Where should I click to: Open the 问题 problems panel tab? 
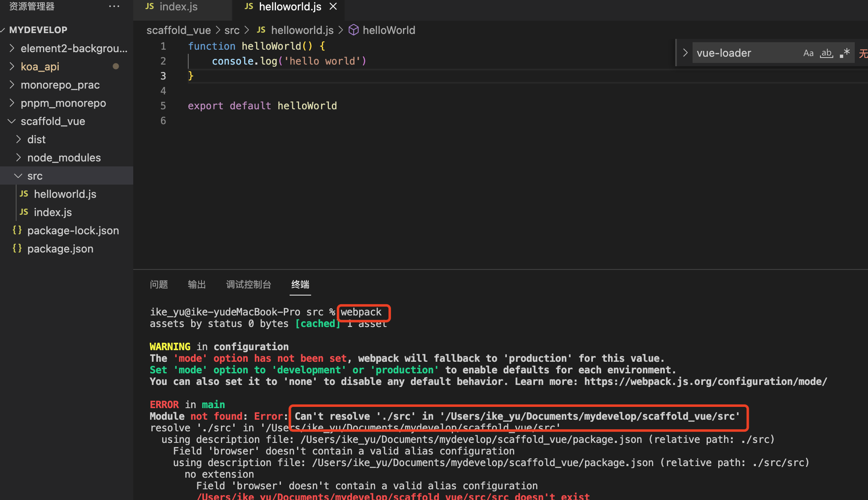click(x=159, y=284)
